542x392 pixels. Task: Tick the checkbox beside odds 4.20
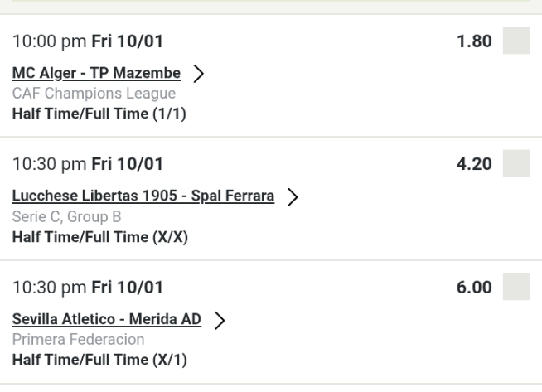point(516,164)
